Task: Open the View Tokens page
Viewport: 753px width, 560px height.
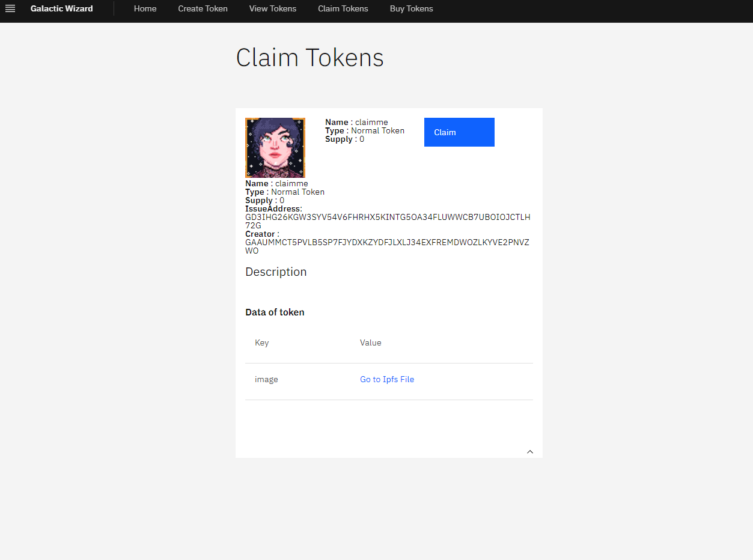Action: click(x=273, y=8)
